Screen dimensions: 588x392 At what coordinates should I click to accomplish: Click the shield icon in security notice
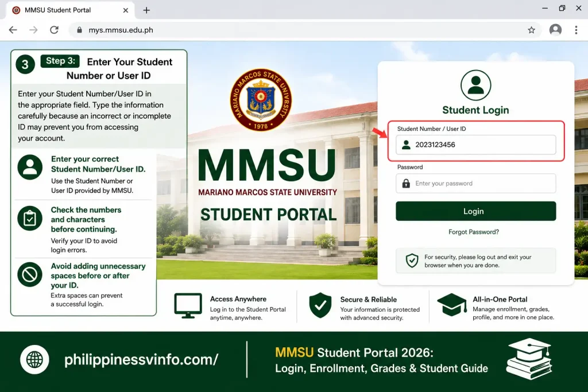pyautogui.click(x=412, y=261)
